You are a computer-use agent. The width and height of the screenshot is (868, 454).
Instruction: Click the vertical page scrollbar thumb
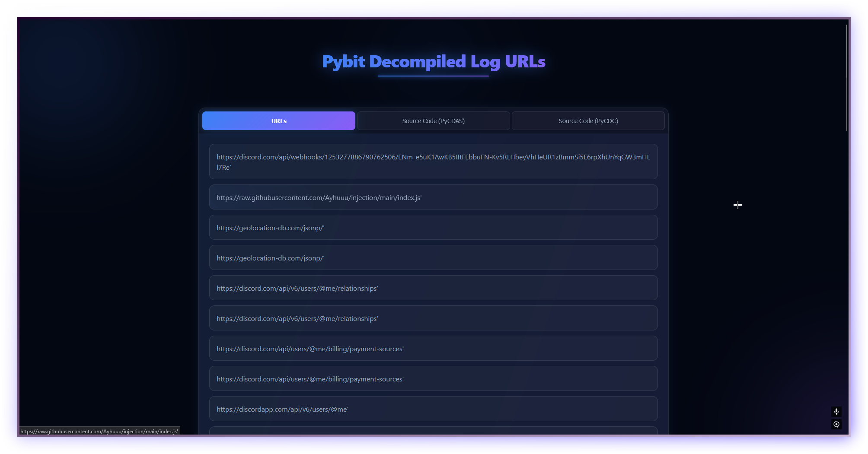coord(847,78)
